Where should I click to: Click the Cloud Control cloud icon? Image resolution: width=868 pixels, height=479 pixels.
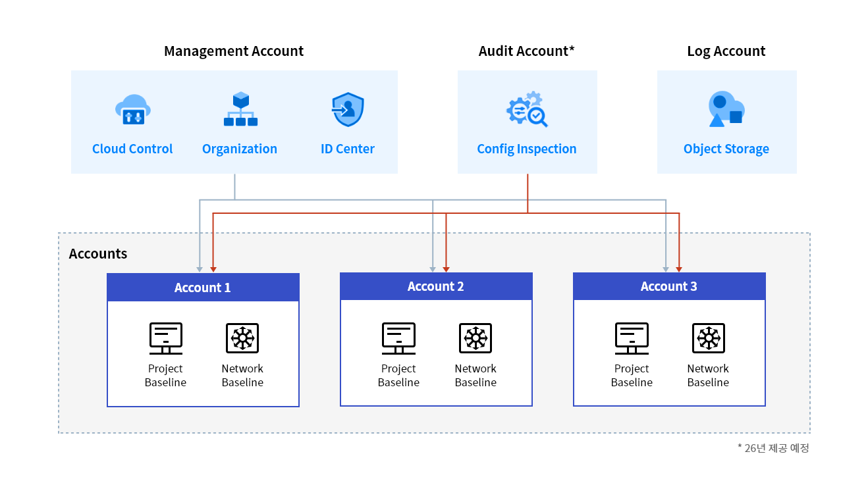click(132, 110)
